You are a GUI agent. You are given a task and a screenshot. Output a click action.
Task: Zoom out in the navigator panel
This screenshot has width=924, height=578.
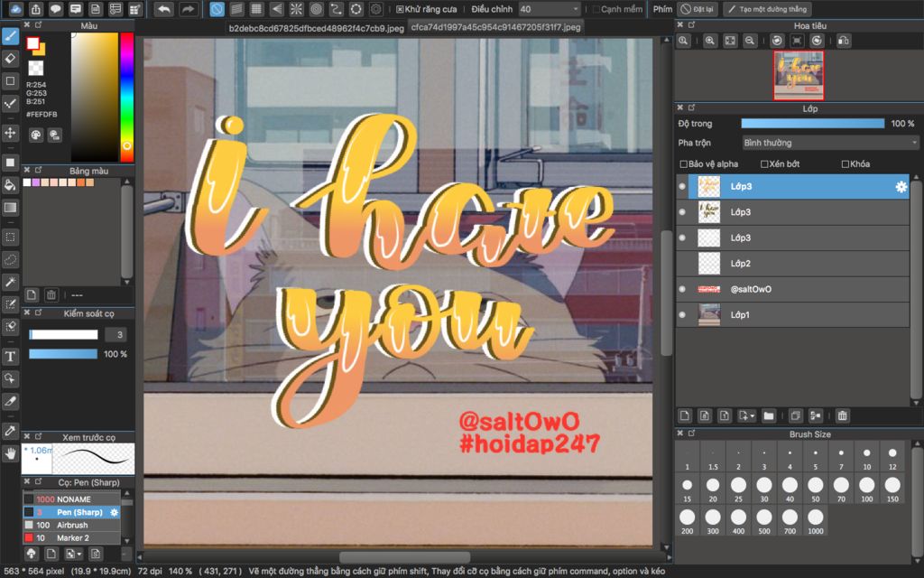(x=750, y=41)
